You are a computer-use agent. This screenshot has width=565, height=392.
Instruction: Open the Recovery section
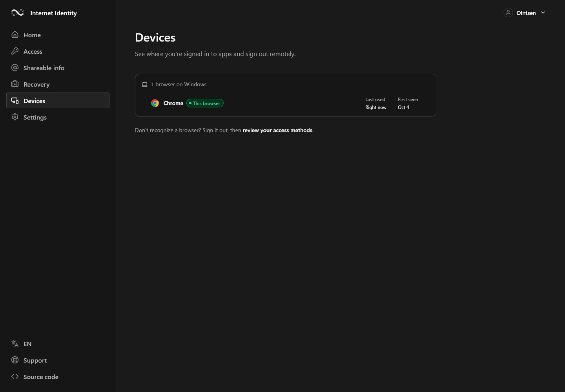pyautogui.click(x=58, y=84)
